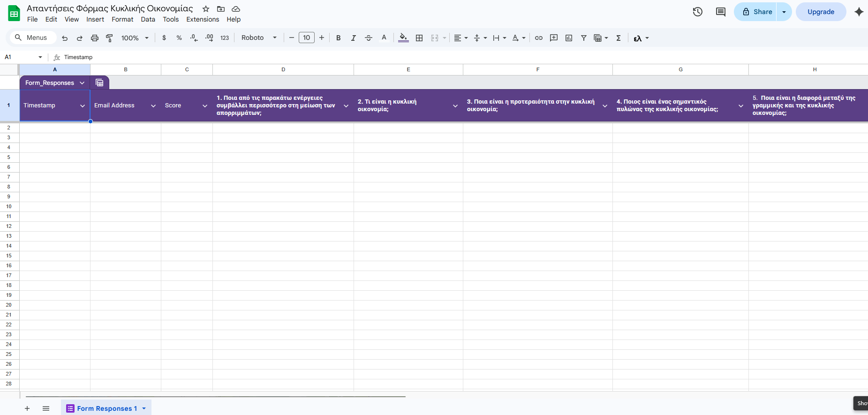Open the Tools menu
The image size is (868, 415).
pyautogui.click(x=171, y=19)
